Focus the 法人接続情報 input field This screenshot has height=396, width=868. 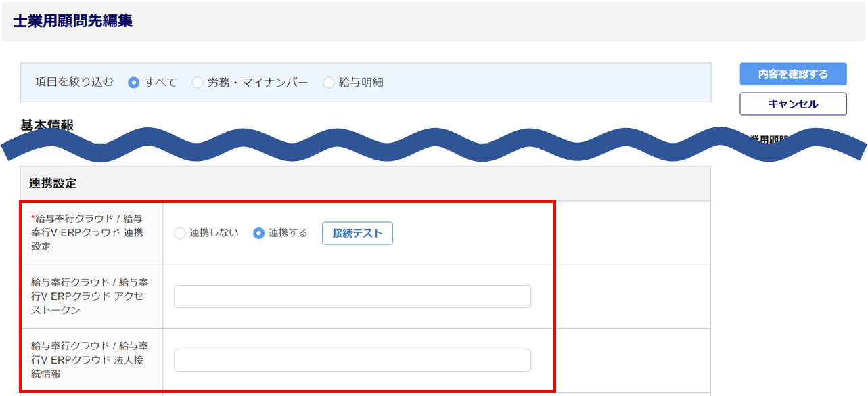coord(352,360)
